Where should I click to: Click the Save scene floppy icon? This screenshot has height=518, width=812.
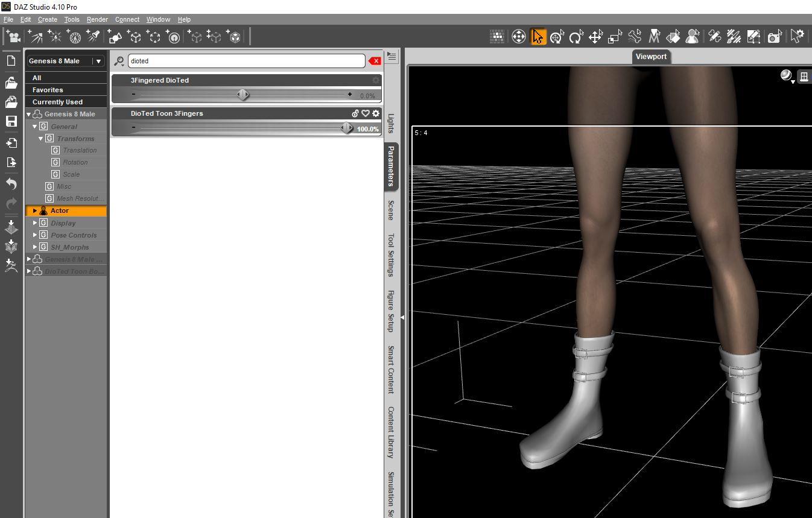pos(11,121)
